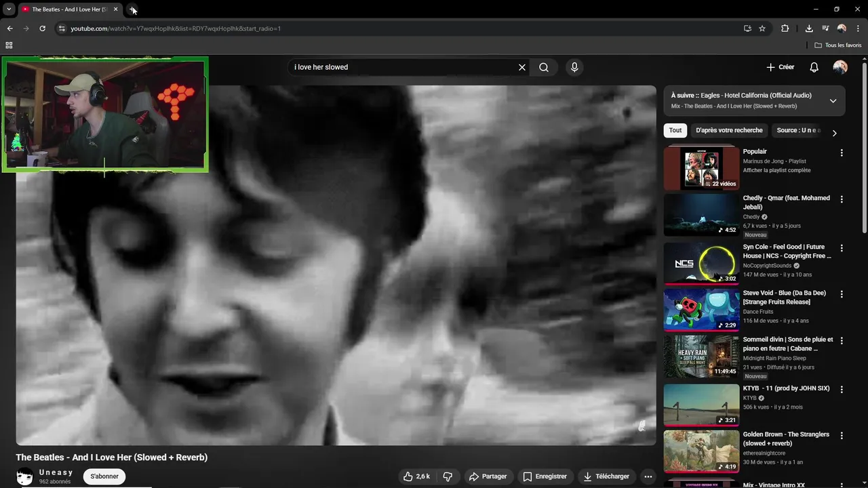Screen dimensions: 868x488
Task: Open Chrome profile avatar in toolbar
Action: [842, 28]
